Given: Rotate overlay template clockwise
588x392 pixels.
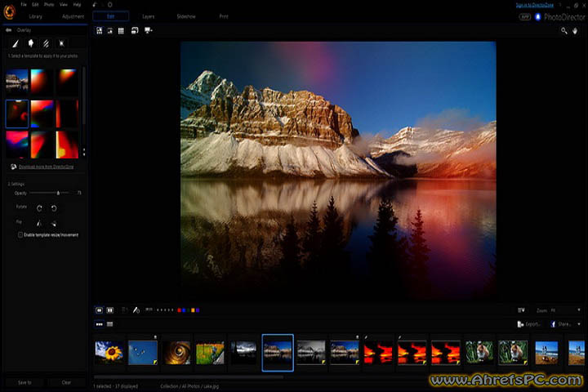Looking at the screenshot, I should 39,208.
